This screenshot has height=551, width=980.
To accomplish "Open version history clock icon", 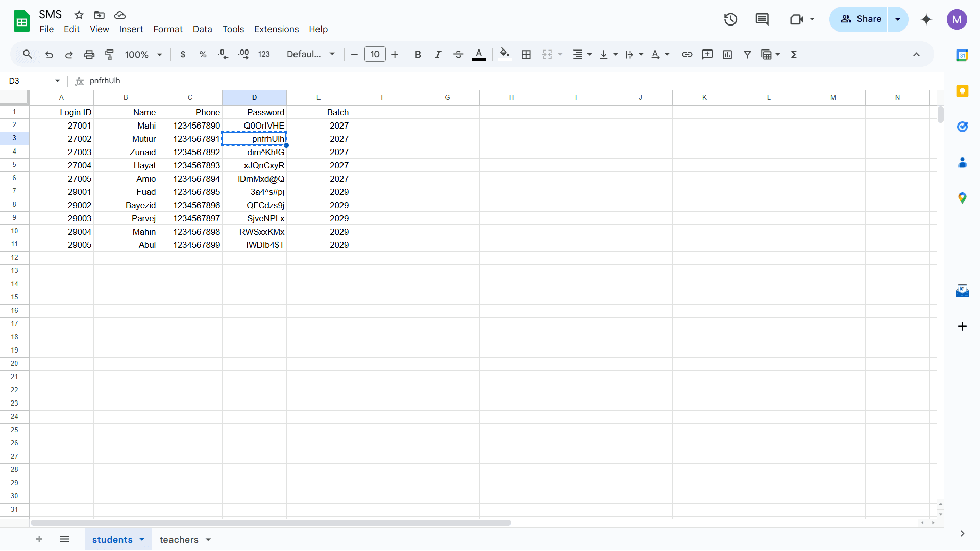I will click(x=730, y=19).
